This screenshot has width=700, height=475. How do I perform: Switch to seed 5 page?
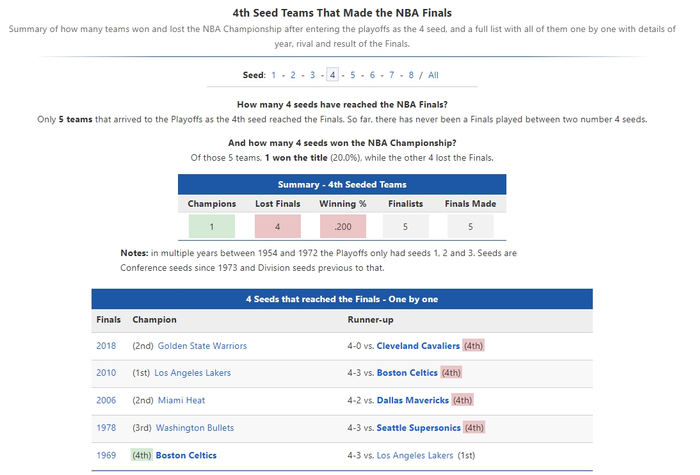[x=352, y=75]
